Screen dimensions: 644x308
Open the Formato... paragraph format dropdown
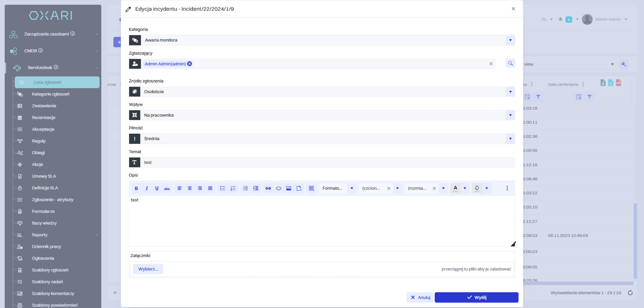point(352,188)
